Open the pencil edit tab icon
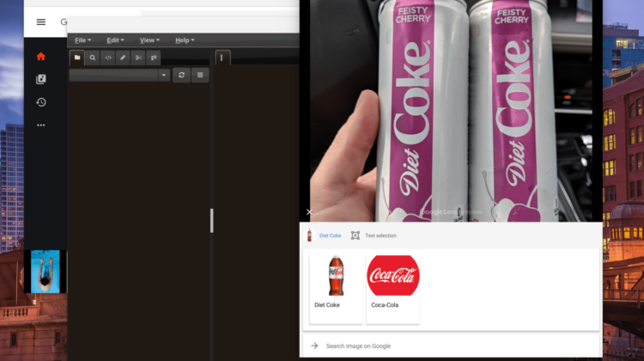Screen dimensions: 644x361 [x=123, y=58]
